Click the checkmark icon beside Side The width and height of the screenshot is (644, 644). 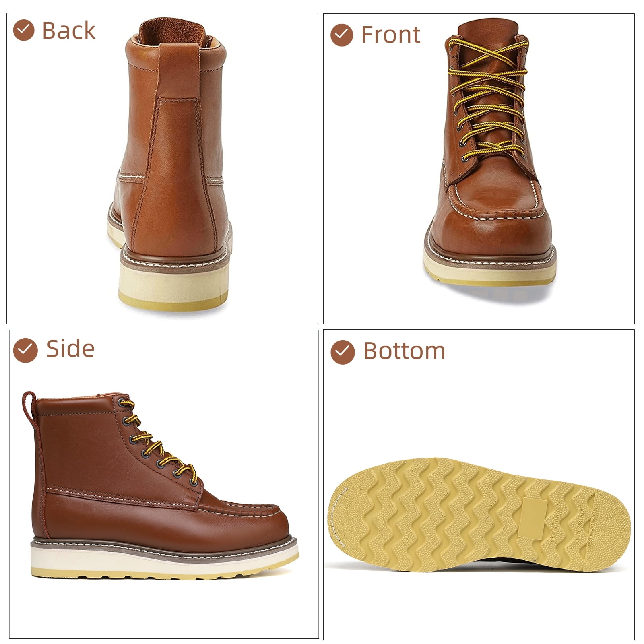pos(25,350)
